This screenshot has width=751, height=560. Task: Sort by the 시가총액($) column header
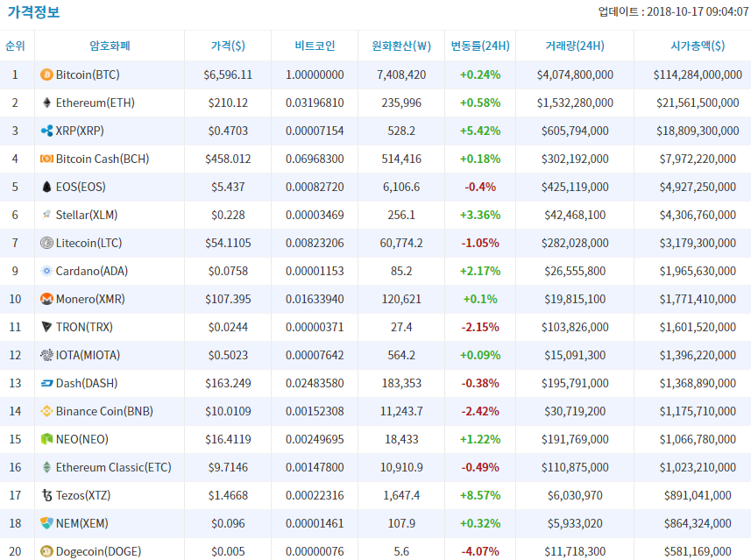click(x=698, y=46)
